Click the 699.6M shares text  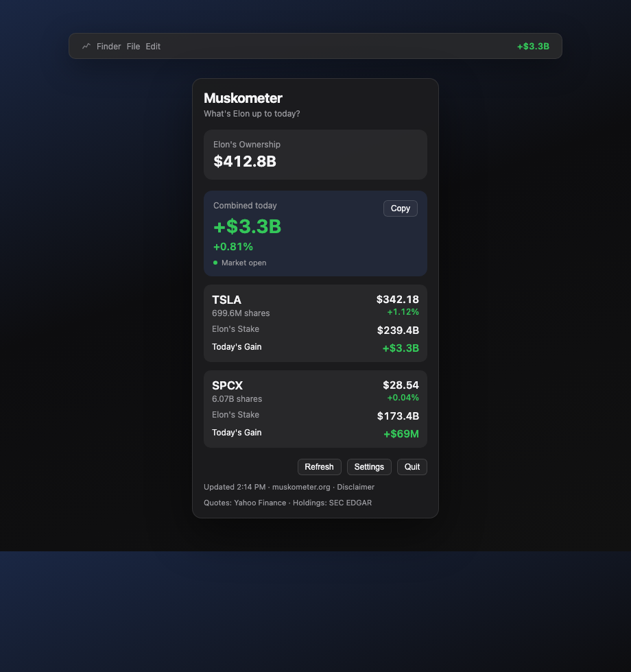(241, 313)
